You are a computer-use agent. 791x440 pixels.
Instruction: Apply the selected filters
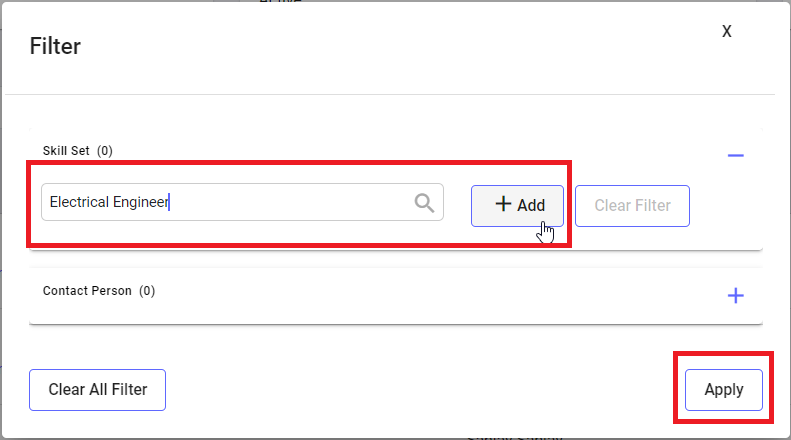[x=723, y=390]
